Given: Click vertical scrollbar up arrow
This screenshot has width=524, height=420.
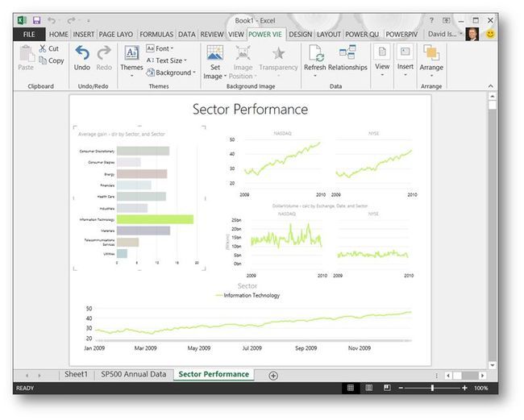Looking at the screenshot, I should tap(493, 97).
